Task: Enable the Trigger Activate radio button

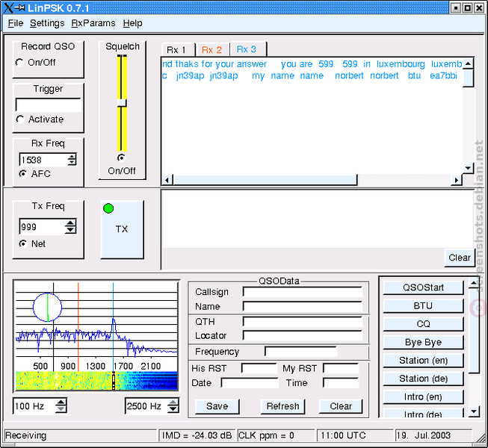Action: click(x=20, y=119)
